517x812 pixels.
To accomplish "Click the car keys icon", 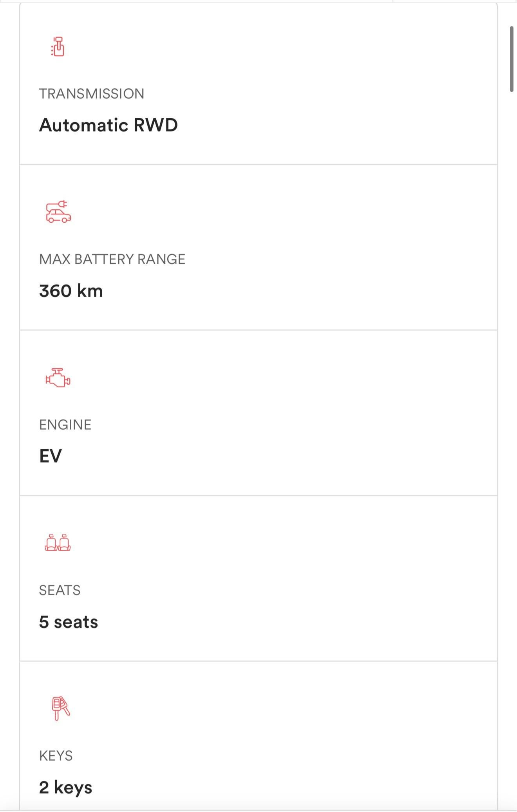I will coord(60,708).
